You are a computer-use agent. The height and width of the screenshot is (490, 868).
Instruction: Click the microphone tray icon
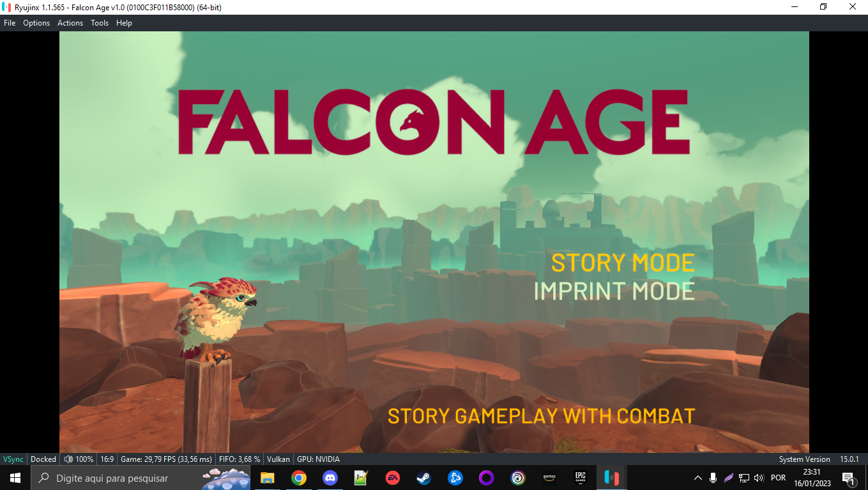[x=713, y=478]
